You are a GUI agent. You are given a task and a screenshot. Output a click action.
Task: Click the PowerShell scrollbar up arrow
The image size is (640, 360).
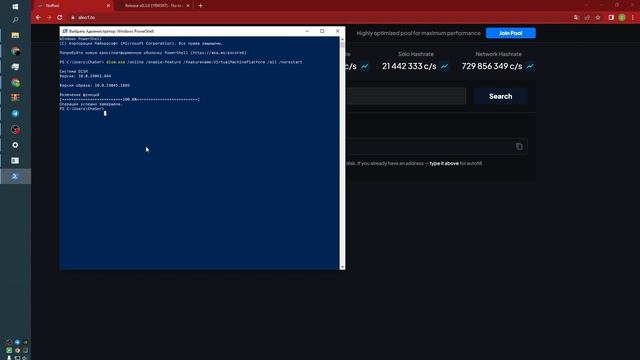pos(342,39)
